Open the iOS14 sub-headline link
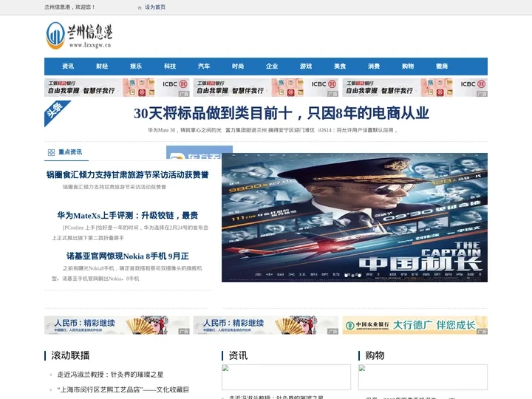Image resolution: width=532 pixels, height=399 pixels. [358, 130]
